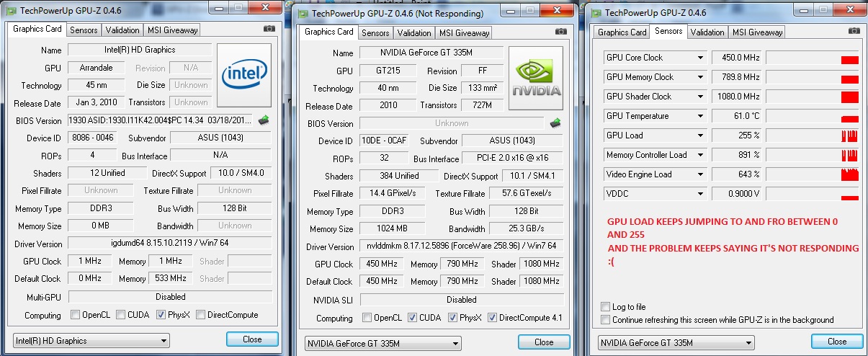Toggle CUDA checkbox in NVIDIA window
Image resolution: width=868 pixels, height=356 pixels.
tap(412, 318)
